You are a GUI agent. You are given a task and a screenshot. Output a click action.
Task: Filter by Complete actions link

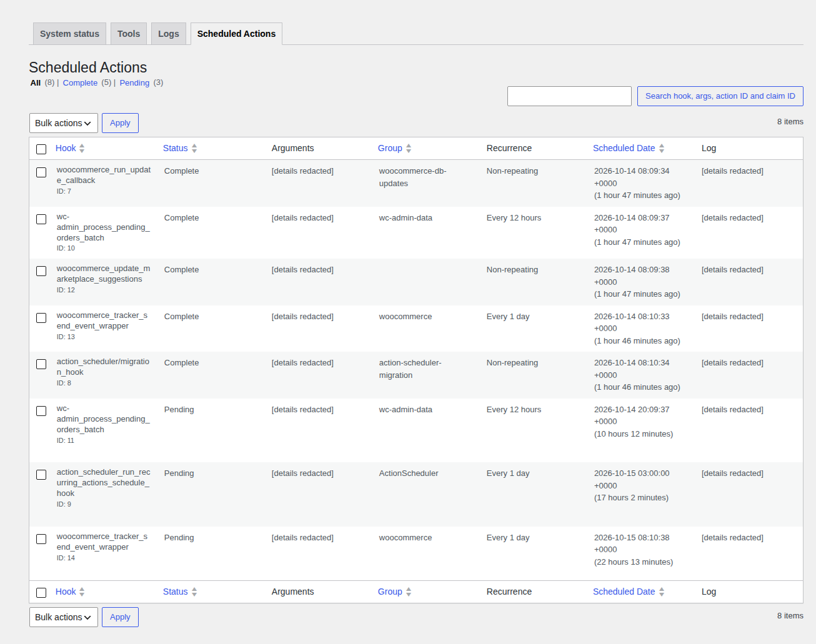80,83
